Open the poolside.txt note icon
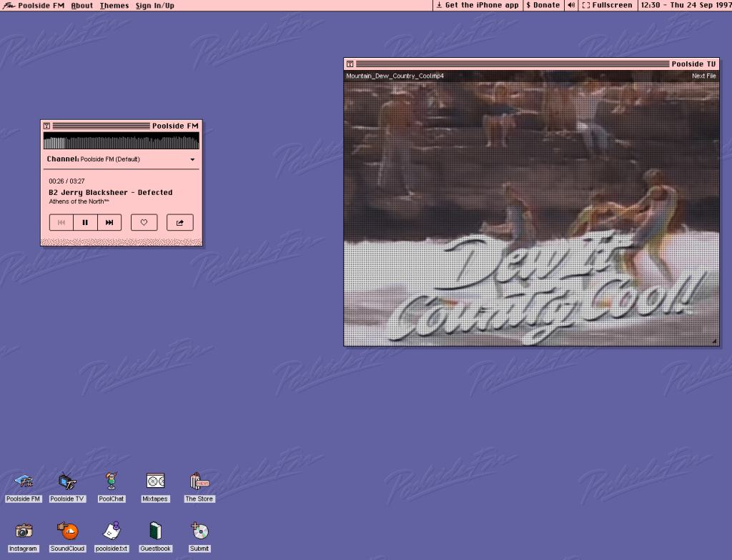 pyautogui.click(x=111, y=531)
